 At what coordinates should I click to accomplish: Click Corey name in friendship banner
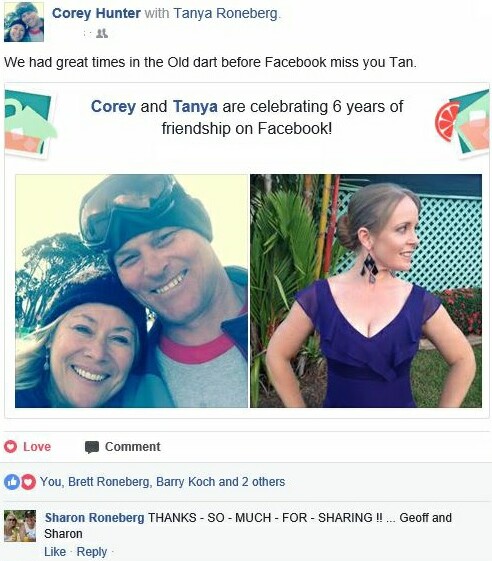113,107
